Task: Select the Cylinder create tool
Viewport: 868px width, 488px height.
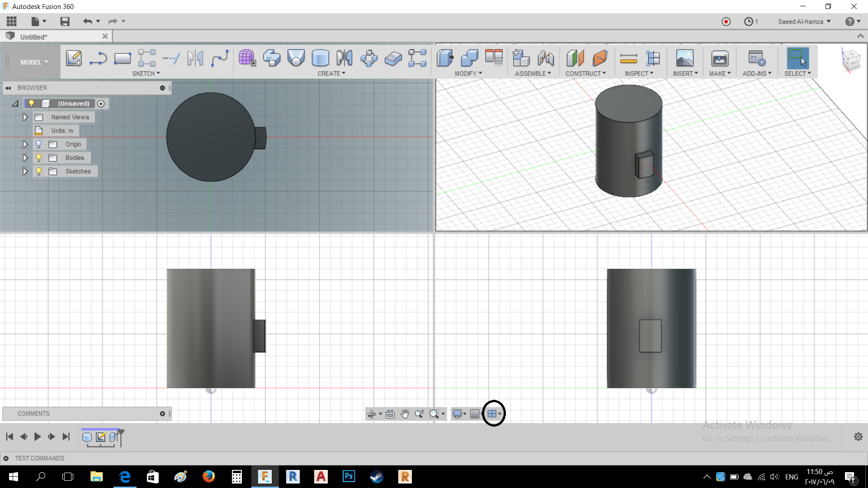Action: coord(320,58)
